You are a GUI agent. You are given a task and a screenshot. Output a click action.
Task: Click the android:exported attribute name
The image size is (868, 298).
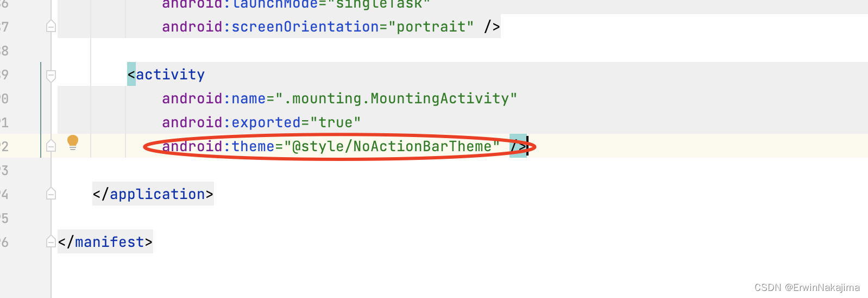[x=231, y=122]
